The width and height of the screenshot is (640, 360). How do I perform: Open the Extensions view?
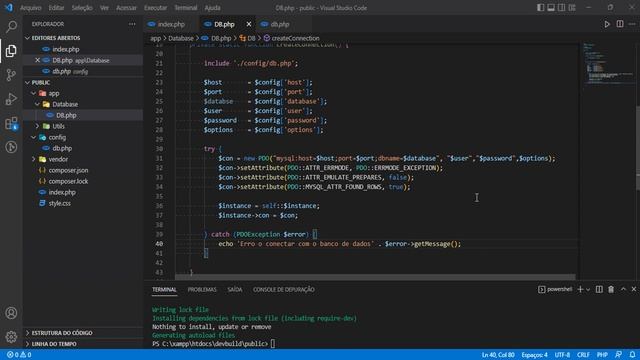pos(11,123)
